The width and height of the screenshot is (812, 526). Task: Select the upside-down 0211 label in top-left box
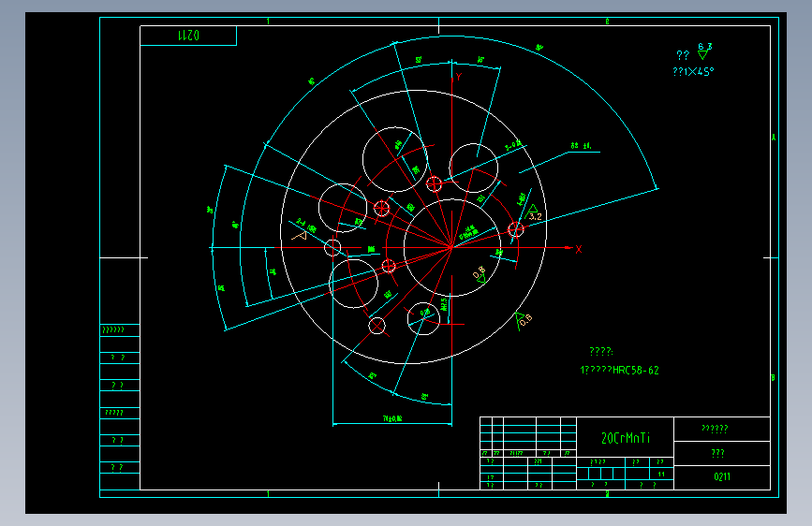pyautogui.click(x=188, y=36)
